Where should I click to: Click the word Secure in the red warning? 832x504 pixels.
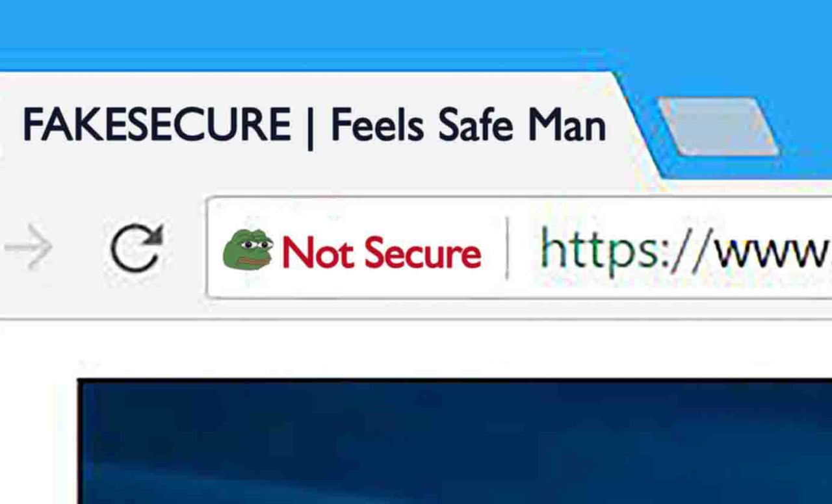[423, 253]
